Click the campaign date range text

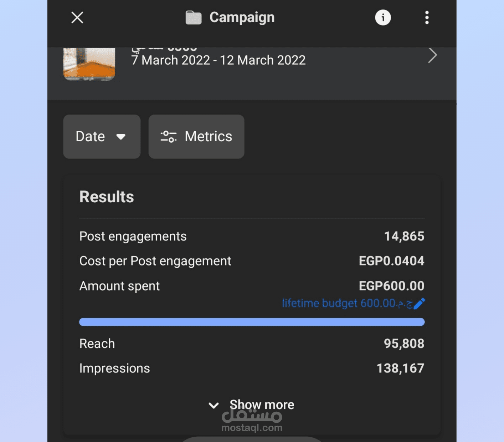[x=218, y=60]
